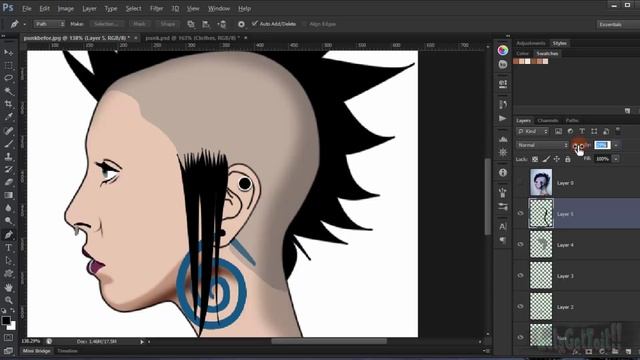This screenshot has height=360, width=640.
Task: Open the Opacity slider arrow
Action: coord(616,145)
